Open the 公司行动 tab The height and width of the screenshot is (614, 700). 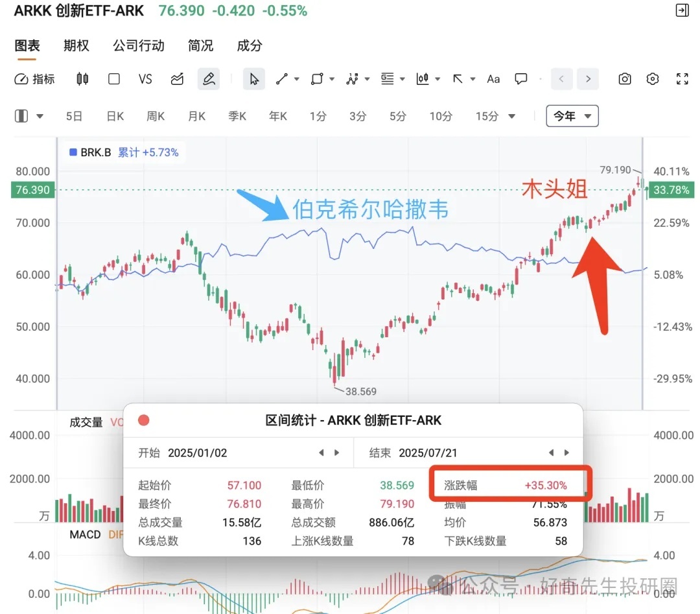(x=139, y=45)
